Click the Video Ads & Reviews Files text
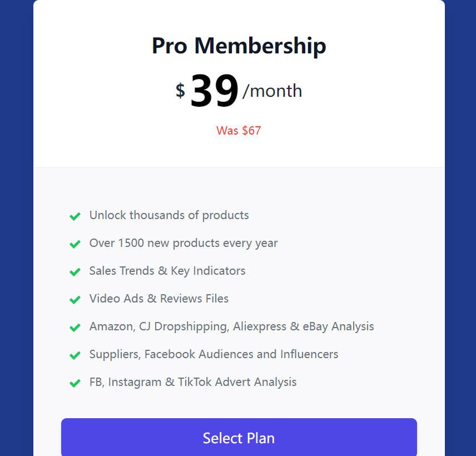This screenshot has height=456, width=476. [159, 299]
